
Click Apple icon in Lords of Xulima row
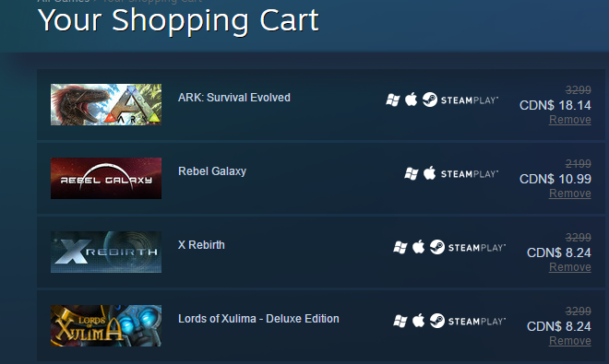tap(418, 321)
